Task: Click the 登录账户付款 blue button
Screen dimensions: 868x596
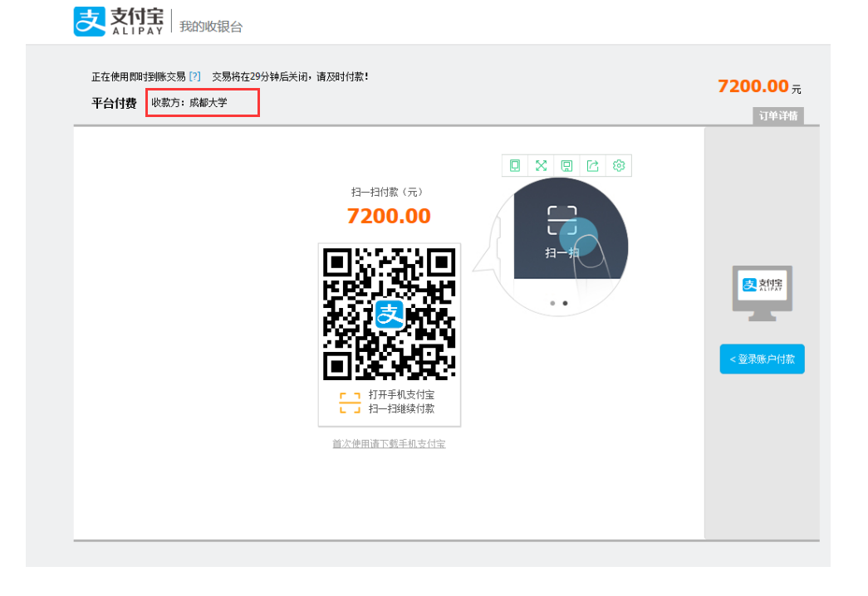Action: [x=762, y=359]
